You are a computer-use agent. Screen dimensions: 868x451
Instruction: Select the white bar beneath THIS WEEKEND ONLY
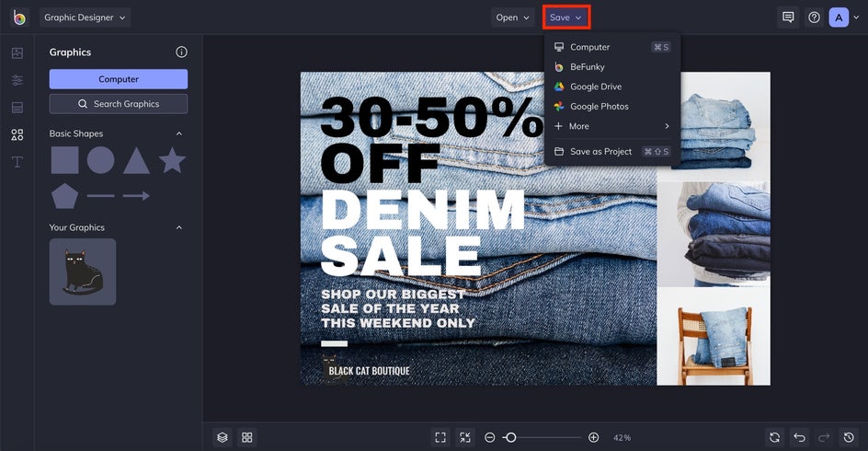pos(335,343)
